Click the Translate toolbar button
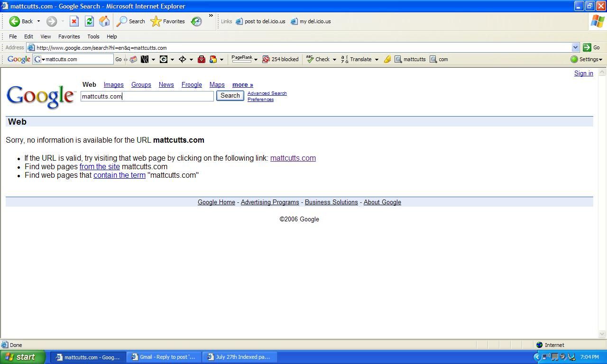607x364 pixels. pos(356,59)
